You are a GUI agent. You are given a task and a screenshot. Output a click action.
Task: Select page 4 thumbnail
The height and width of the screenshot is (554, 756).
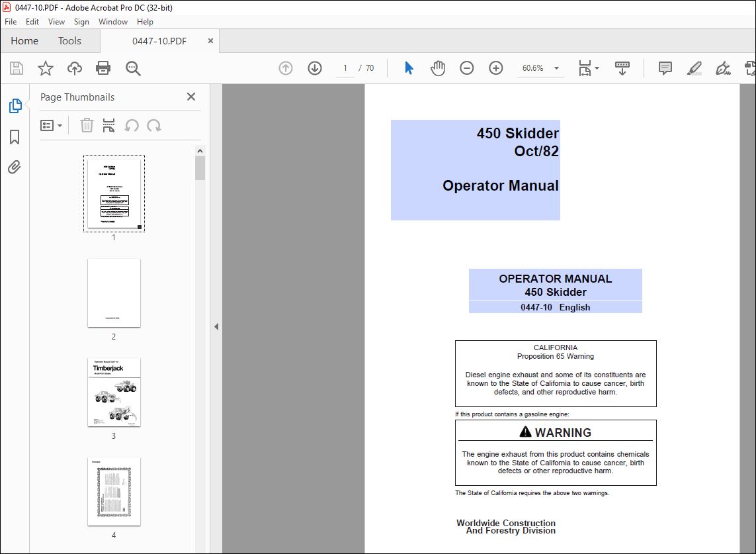pyautogui.click(x=114, y=492)
